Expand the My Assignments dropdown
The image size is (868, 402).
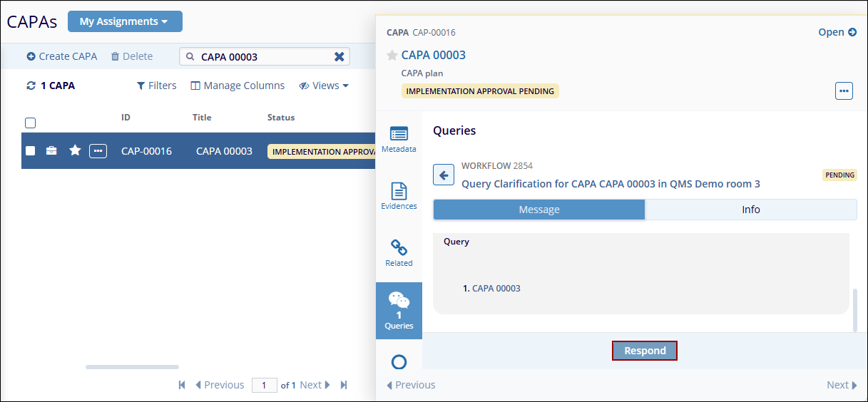(x=125, y=21)
